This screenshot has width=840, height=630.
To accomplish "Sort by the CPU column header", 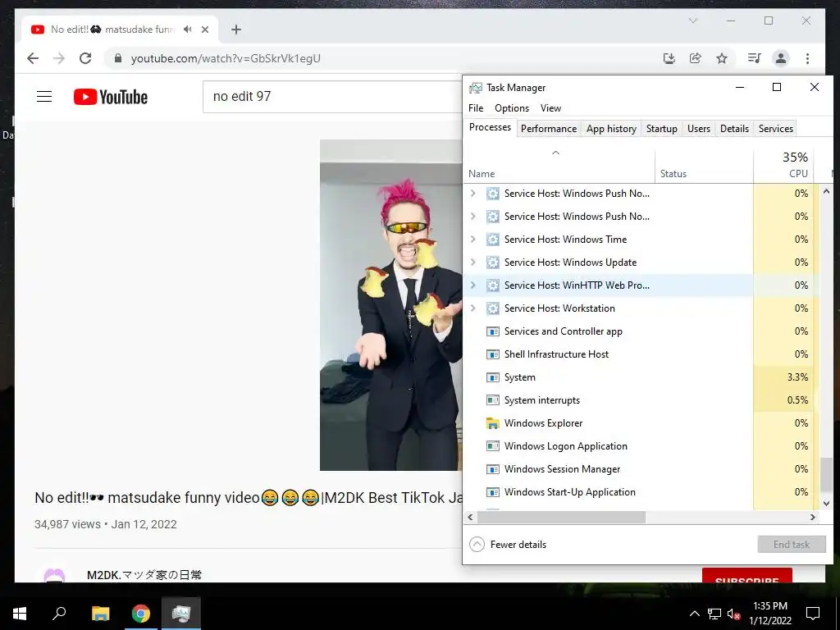I will point(783,167).
